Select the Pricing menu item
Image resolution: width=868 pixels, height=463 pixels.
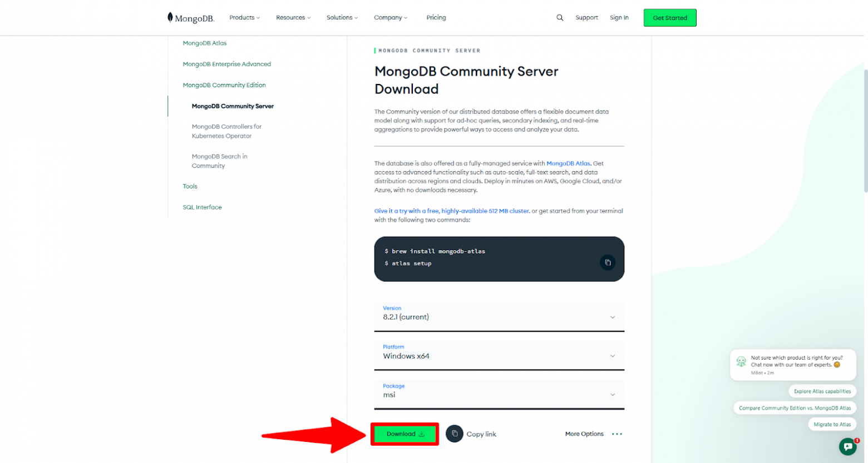pos(437,17)
